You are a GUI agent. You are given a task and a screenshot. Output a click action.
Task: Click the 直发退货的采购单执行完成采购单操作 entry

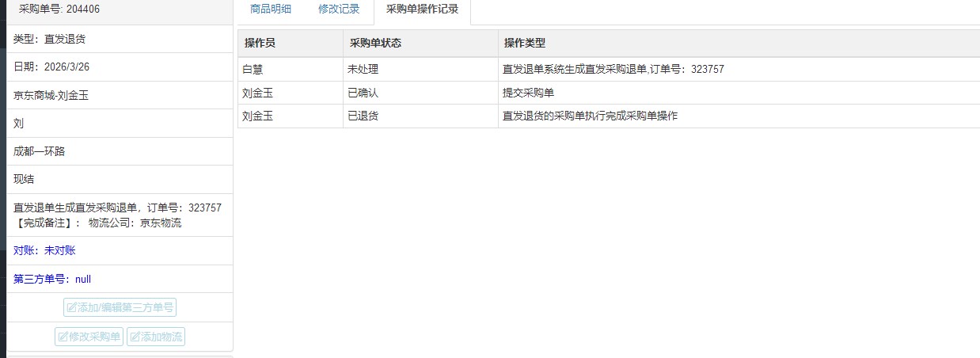[590, 116]
